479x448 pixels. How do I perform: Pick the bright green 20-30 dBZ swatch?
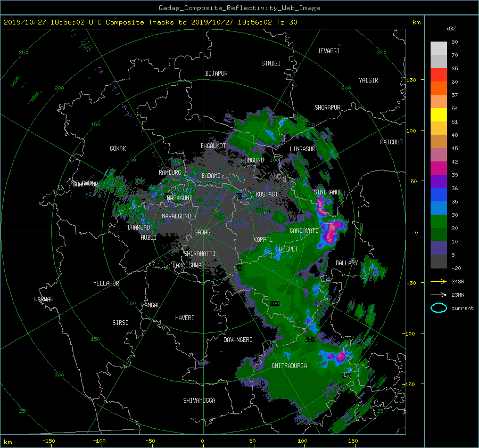coord(439,222)
